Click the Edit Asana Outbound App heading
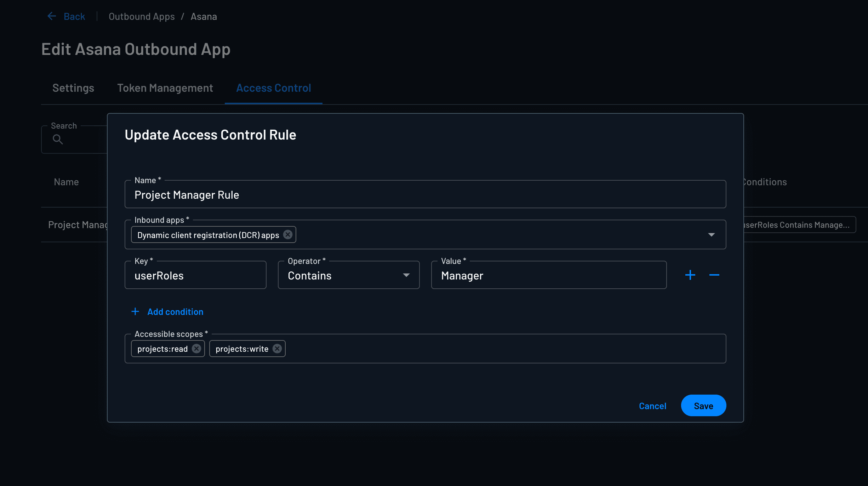This screenshot has width=868, height=486. pyautogui.click(x=136, y=50)
